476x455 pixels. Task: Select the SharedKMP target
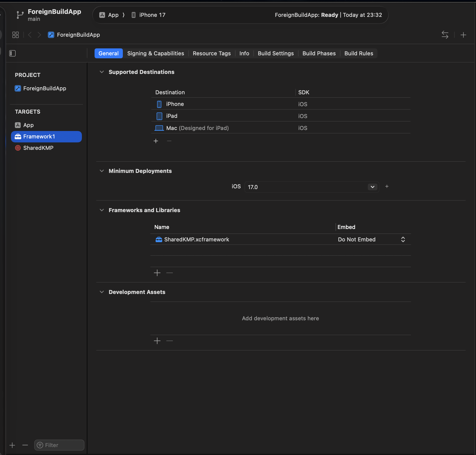click(x=38, y=148)
